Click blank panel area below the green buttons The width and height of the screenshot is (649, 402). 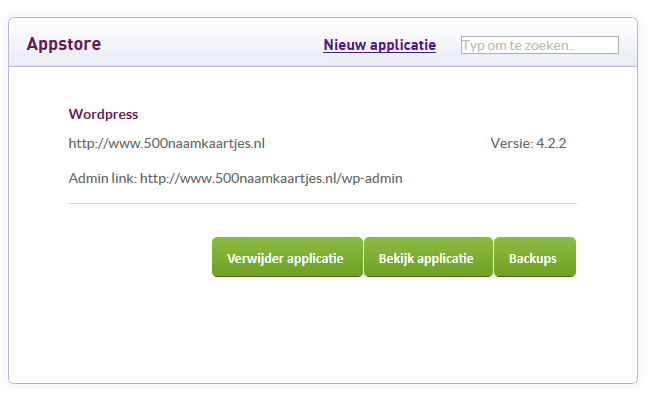coord(323,331)
